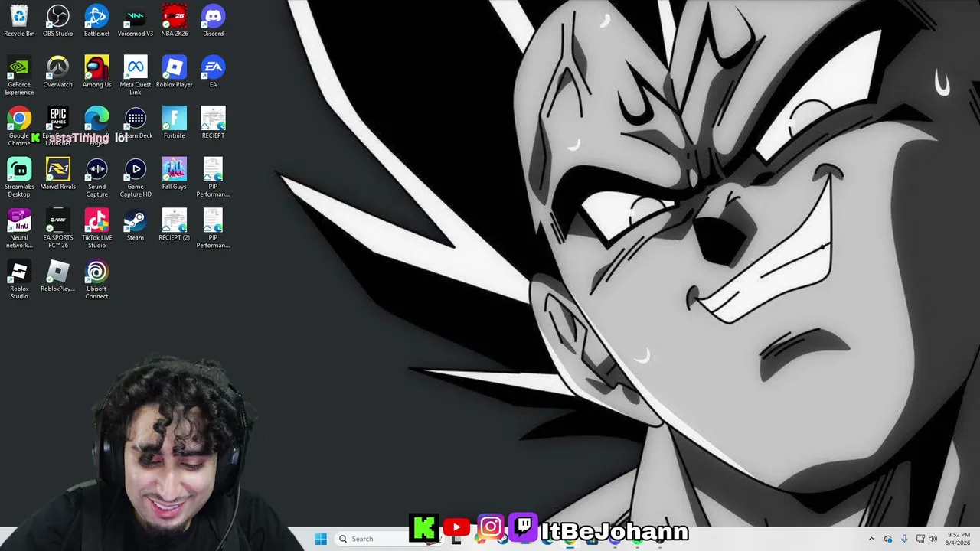Open the Windows Start menu
This screenshot has height=551, width=980.
click(x=321, y=539)
